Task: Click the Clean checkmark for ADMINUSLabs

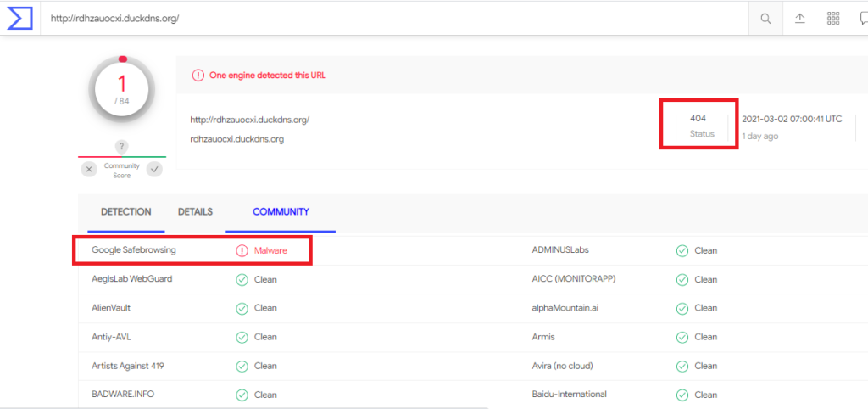Action: pos(682,250)
